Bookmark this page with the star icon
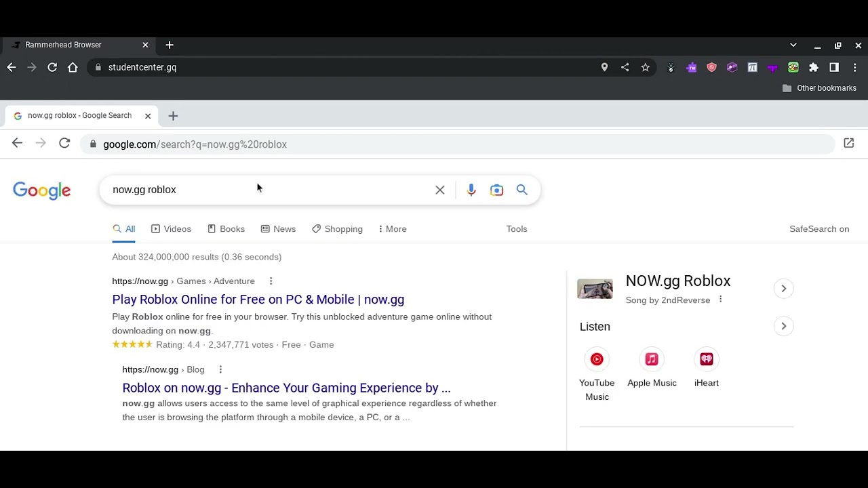Screen dimensions: 868x488 [645, 67]
